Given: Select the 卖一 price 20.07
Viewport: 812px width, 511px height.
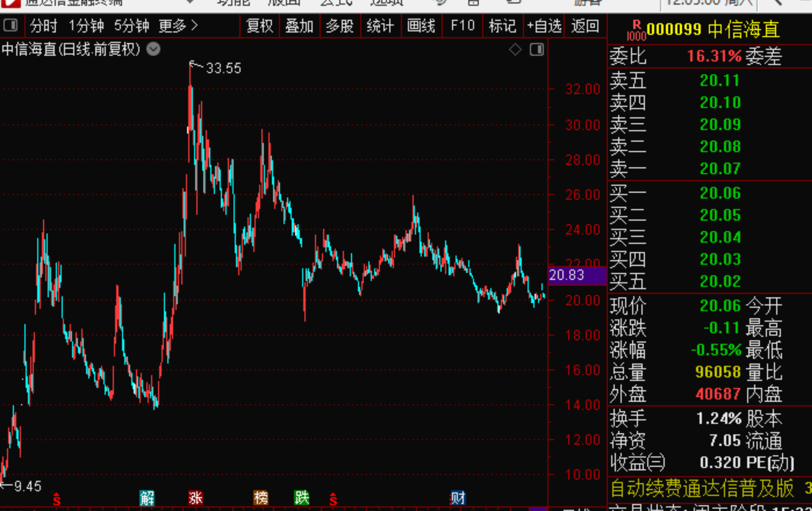Looking at the screenshot, I should [720, 168].
